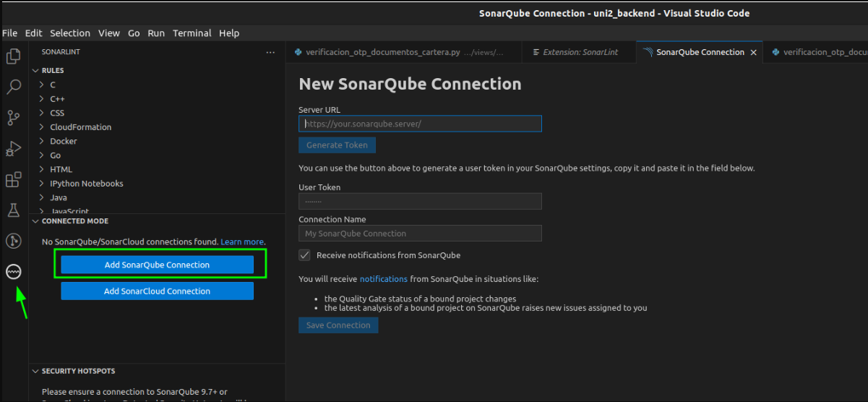Image resolution: width=868 pixels, height=402 pixels.
Task: Open the Git graph activity icon
Action: click(13, 241)
